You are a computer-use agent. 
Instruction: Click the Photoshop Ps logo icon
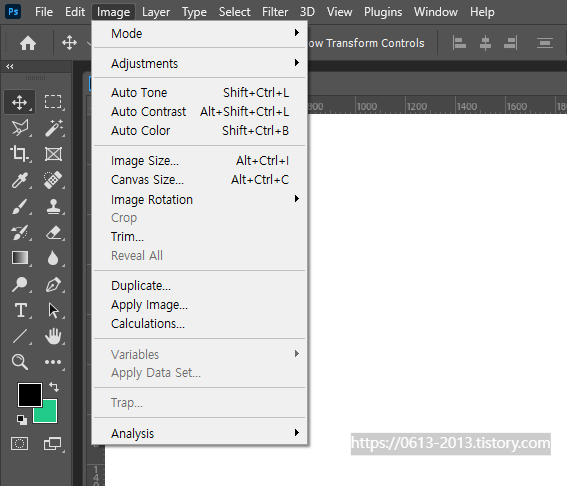[13, 12]
